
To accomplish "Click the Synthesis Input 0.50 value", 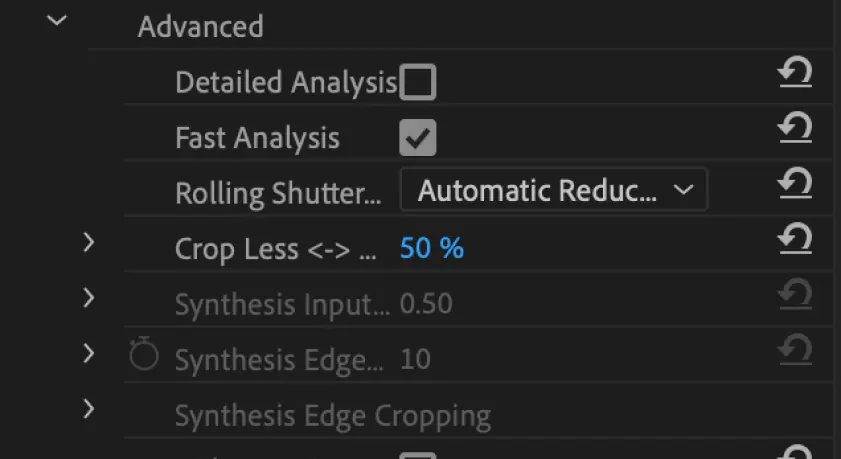I will tap(426, 304).
